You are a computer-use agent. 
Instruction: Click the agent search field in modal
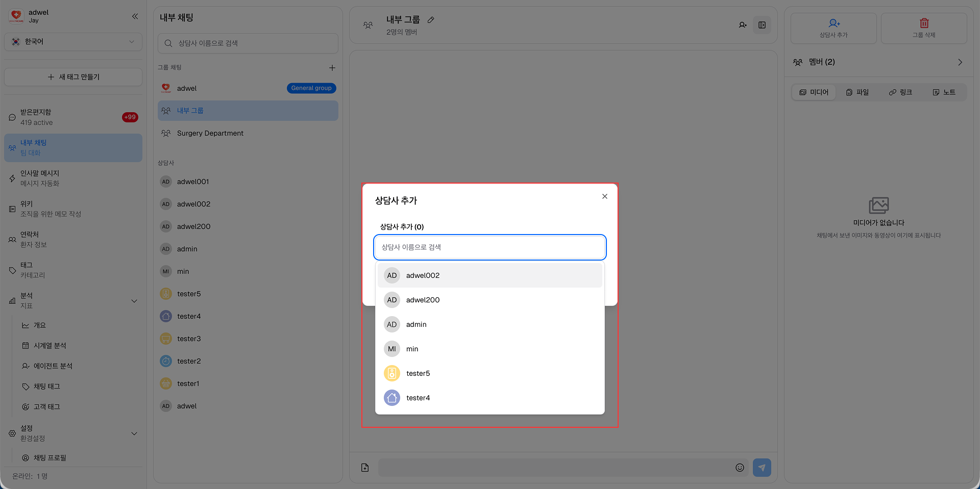[489, 247]
